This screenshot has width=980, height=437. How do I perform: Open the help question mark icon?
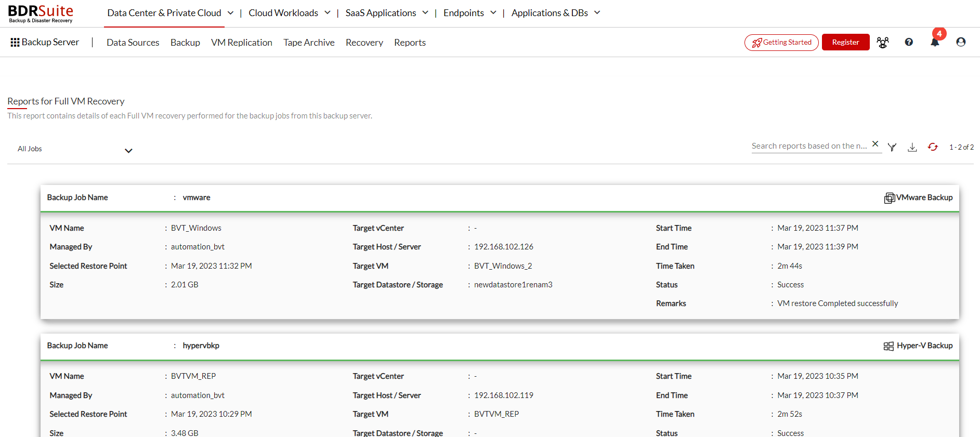(x=909, y=42)
